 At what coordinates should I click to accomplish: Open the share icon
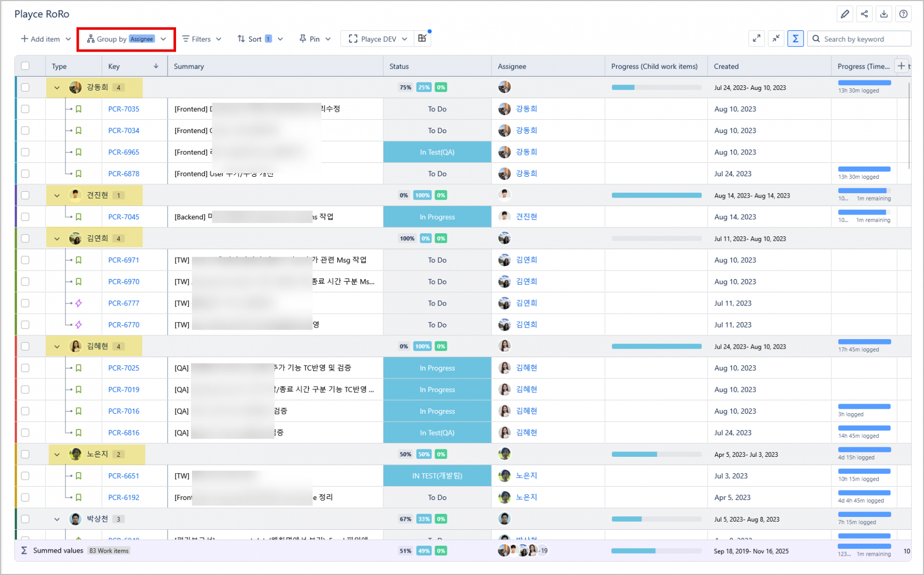click(x=864, y=14)
